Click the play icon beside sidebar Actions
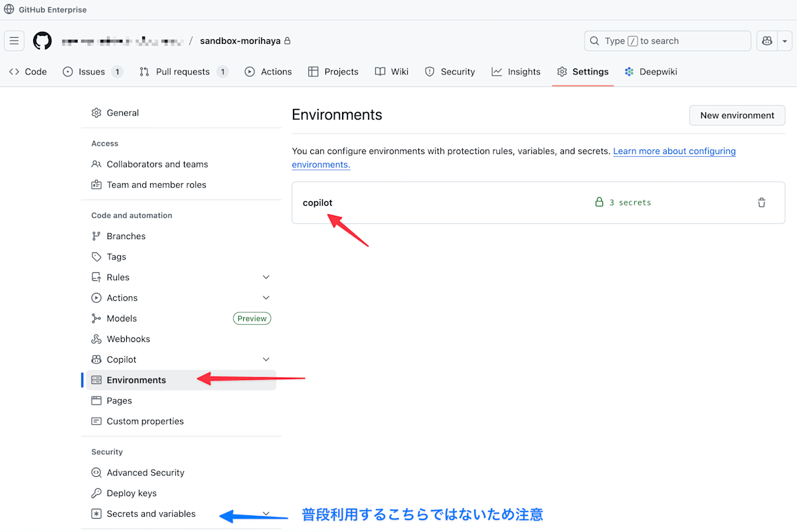This screenshot has height=532, width=797. click(96, 298)
